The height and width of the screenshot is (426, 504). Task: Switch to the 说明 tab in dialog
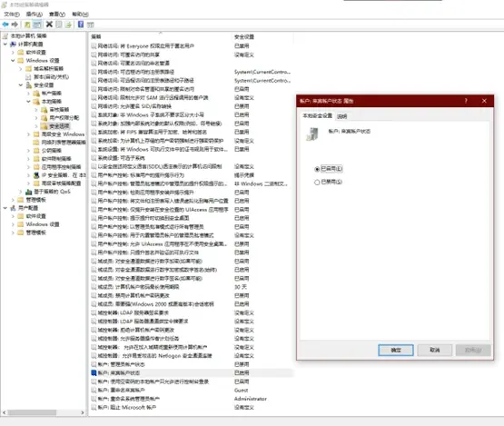tap(342, 116)
